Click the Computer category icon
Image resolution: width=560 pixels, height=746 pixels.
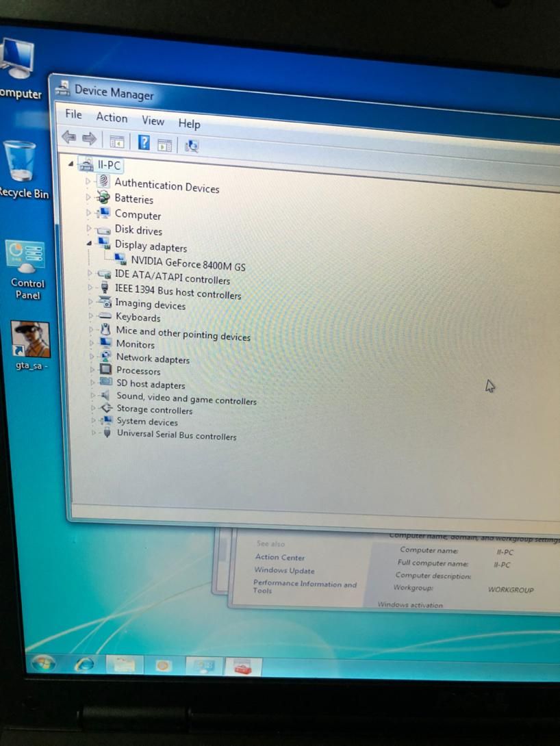tap(103, 213)
